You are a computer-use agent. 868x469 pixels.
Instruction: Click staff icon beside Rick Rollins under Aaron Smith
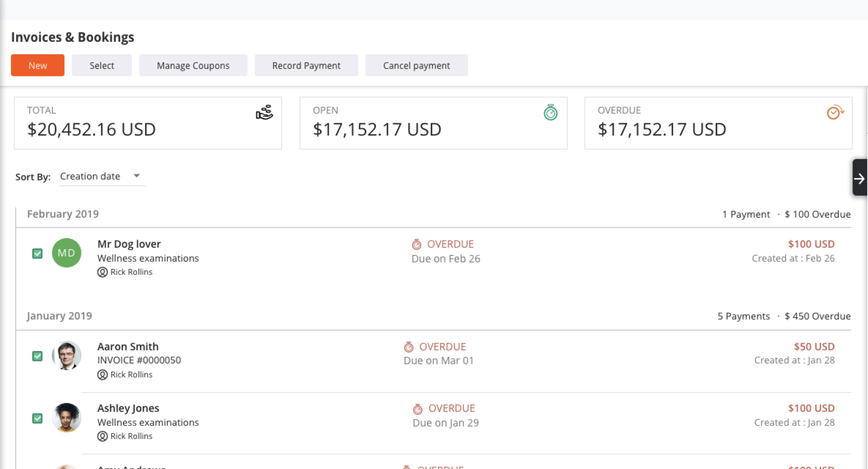102,374
